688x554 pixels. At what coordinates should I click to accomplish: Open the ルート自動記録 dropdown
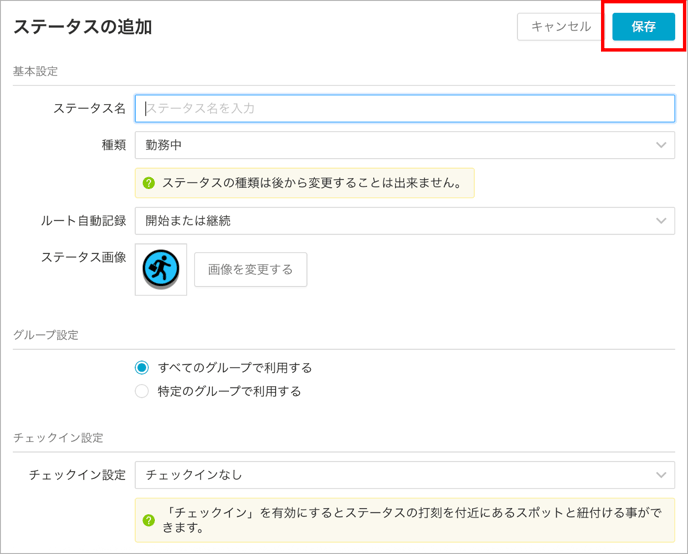point(405,221)
